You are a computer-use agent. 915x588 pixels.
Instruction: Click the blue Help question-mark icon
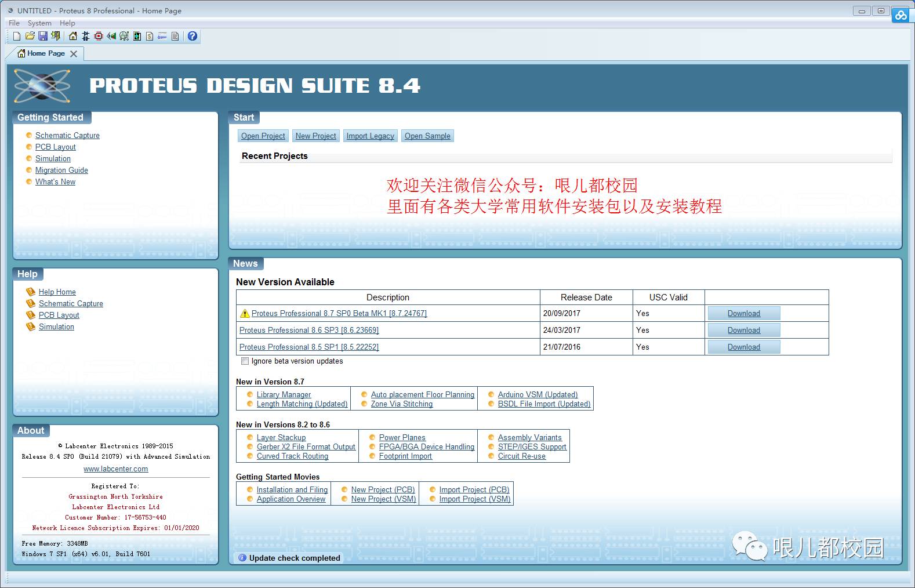193,36
